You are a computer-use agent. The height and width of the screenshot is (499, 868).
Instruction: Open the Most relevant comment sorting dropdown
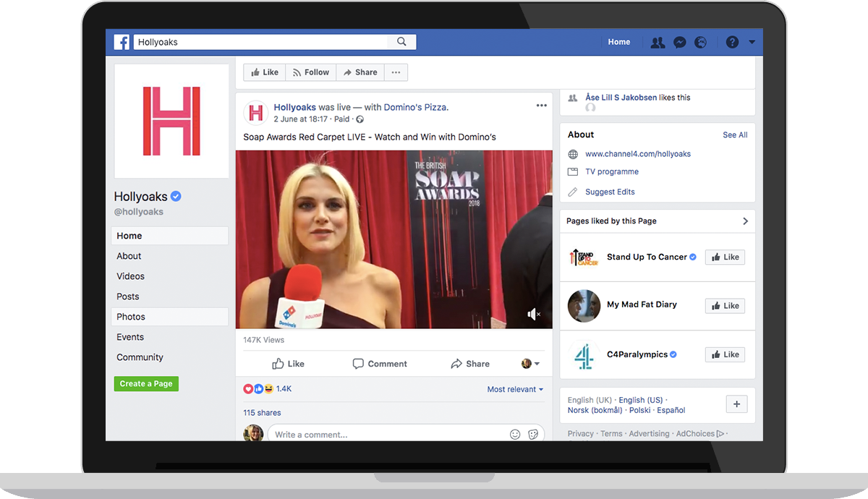(x=514, y=389)
